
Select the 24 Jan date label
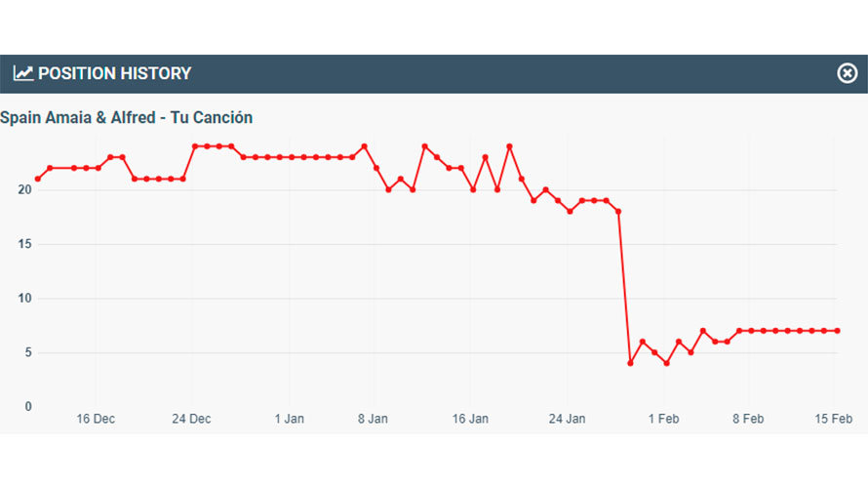(567, 419)
